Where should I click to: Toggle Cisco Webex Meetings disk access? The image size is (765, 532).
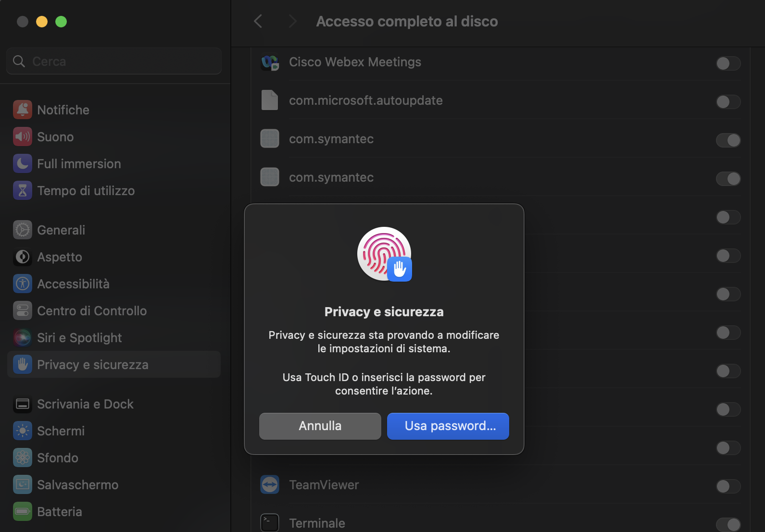click(728, 63)
